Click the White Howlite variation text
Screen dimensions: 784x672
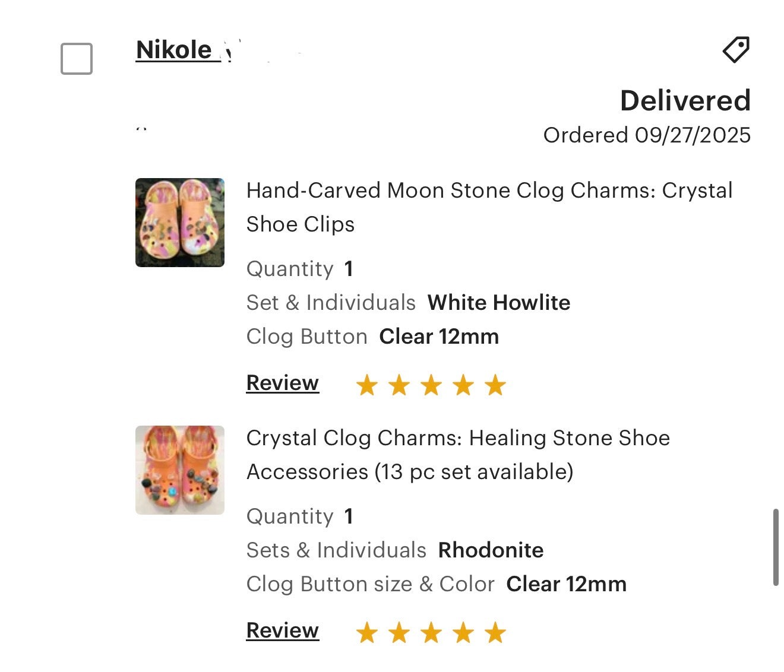(499, 303)
